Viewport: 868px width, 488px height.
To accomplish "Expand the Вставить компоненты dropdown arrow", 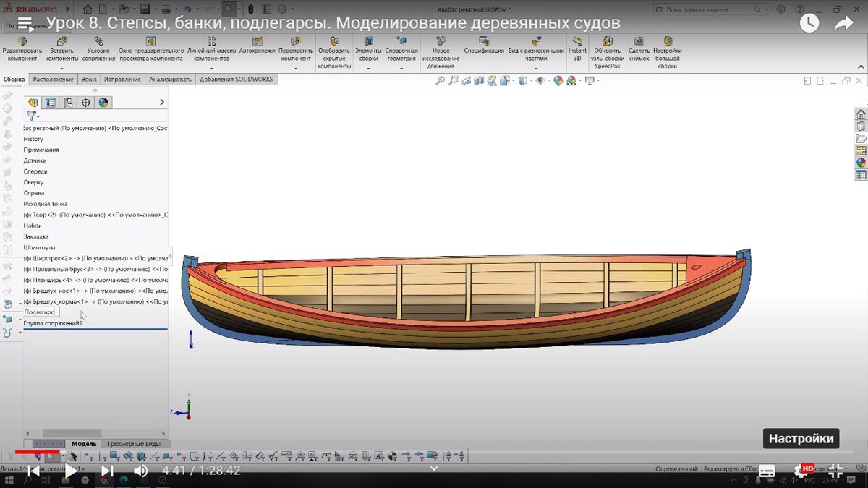I will coord(61,69).
